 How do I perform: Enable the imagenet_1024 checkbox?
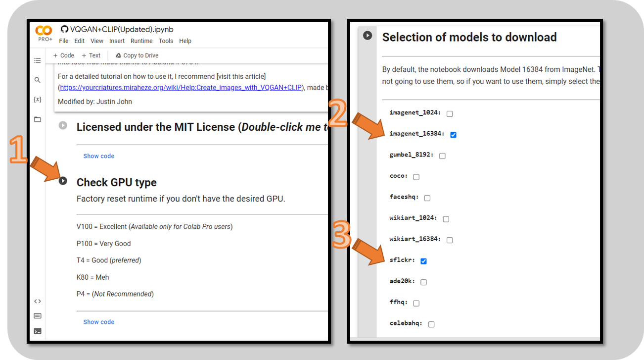[x=450, y=113]
